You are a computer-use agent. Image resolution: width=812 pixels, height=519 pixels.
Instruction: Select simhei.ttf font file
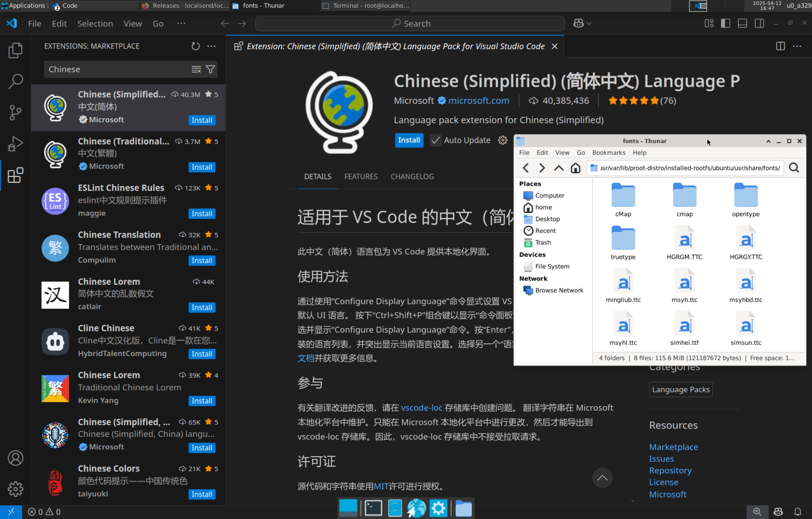tap(684, 329)
